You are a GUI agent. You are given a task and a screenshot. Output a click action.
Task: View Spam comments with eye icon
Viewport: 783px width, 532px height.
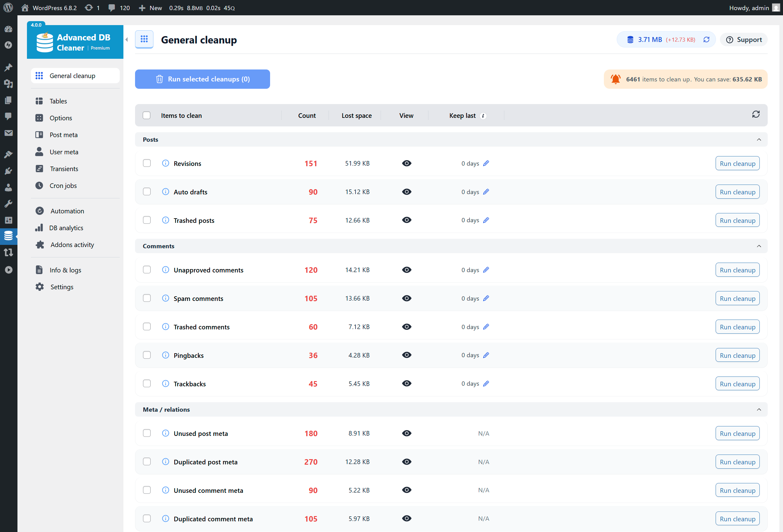[x=406, y=298]
